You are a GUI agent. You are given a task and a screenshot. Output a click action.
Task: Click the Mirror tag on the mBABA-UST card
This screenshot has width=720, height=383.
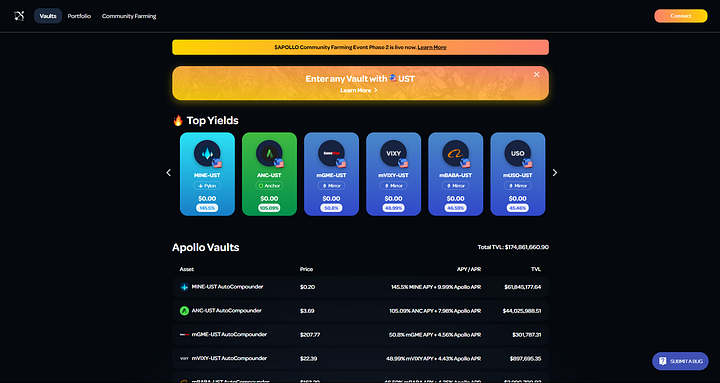pyautogui.click(x=456, y=186)
